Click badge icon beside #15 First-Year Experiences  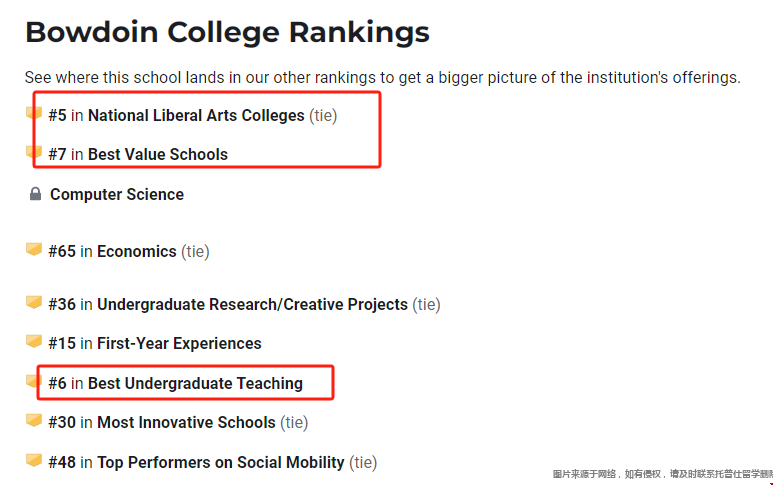tap(34, 341)
